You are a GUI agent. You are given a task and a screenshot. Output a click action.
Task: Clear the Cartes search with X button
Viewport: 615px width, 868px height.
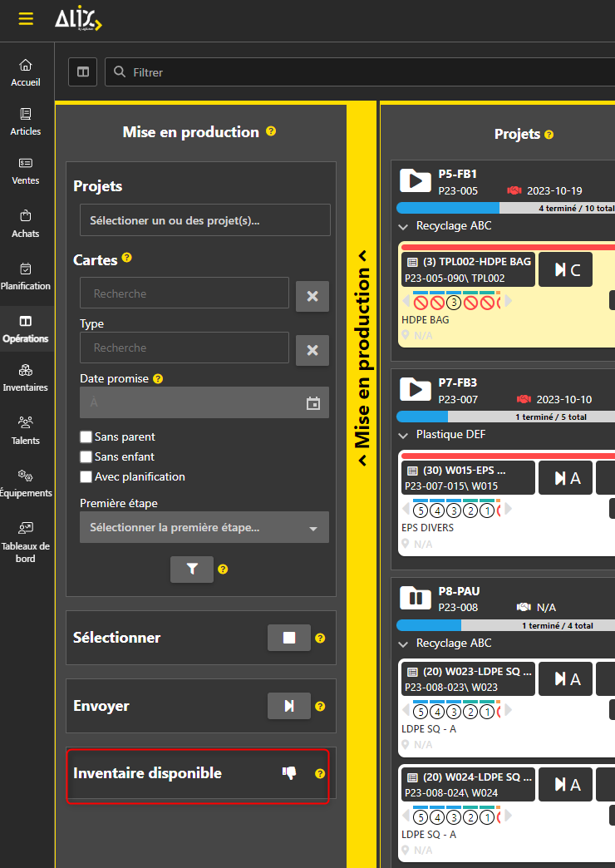pos(312,296)
